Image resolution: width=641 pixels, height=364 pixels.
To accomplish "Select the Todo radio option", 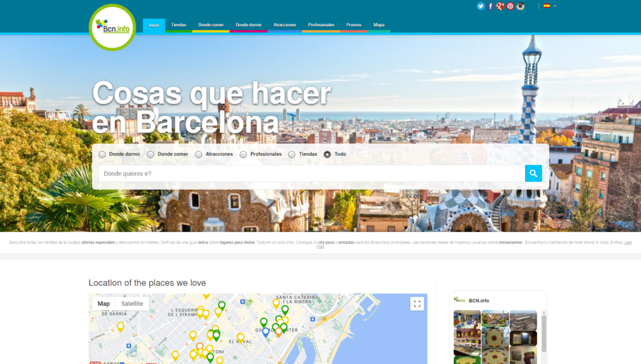I will [327, 154].
